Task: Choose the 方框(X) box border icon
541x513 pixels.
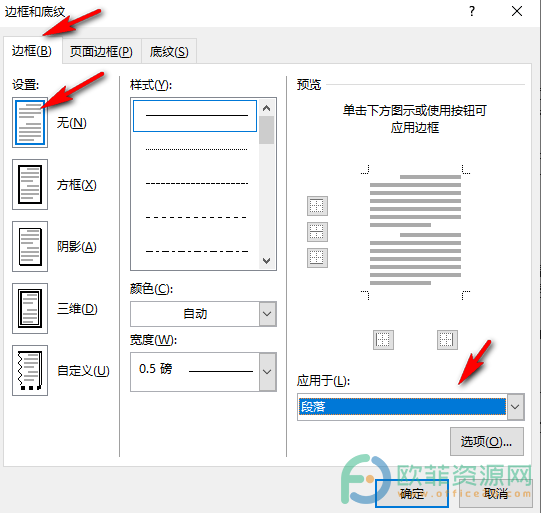Action: (30, 185)
